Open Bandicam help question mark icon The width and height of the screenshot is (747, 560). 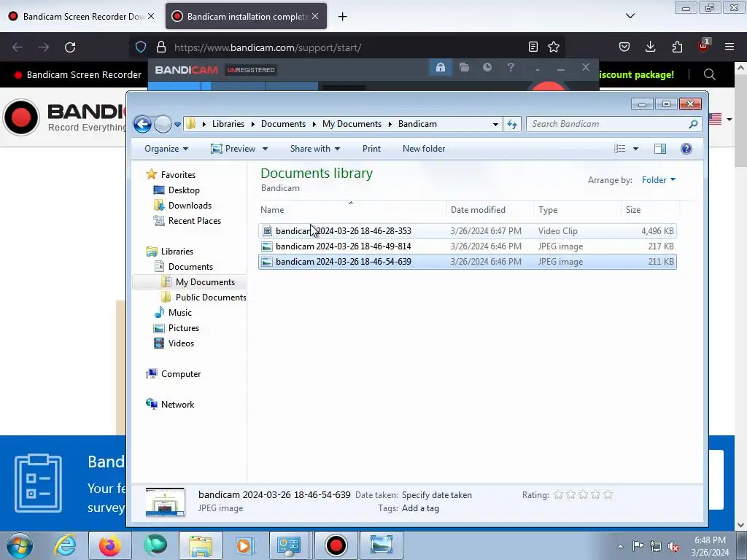[510, 67]
